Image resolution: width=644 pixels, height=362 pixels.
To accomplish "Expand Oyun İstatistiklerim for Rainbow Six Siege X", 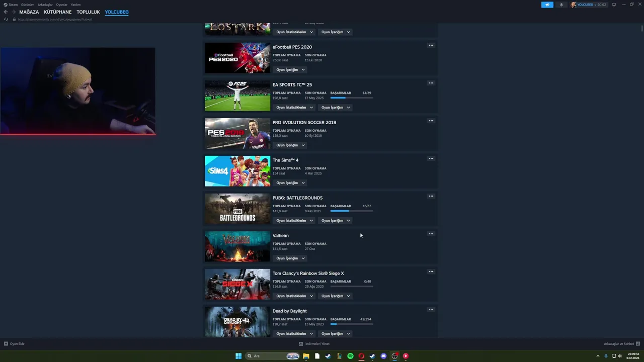I will click(294, 296).
